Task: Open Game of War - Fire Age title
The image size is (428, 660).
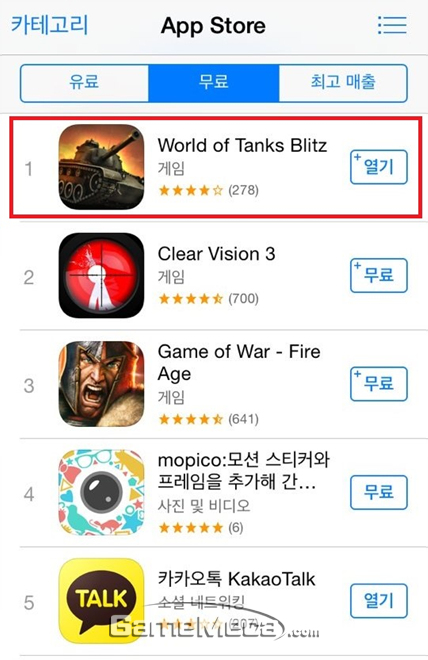Action: (x=239, y=363)
